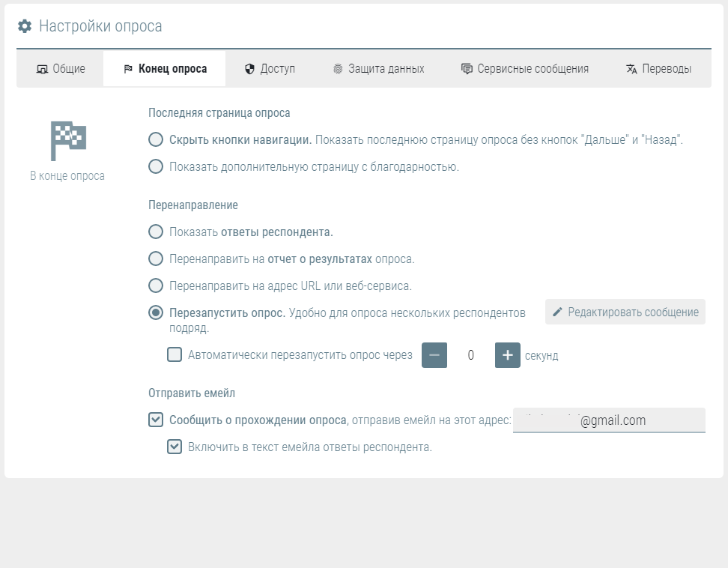Choose Показать ответы респондента option

click(156, 232)
